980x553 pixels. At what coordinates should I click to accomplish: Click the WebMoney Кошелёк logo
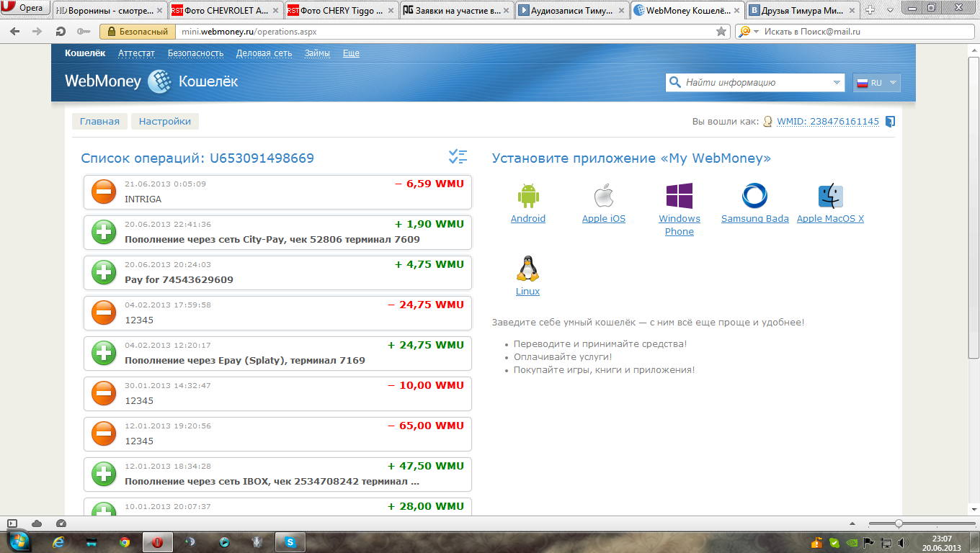(x=151, y=81)
